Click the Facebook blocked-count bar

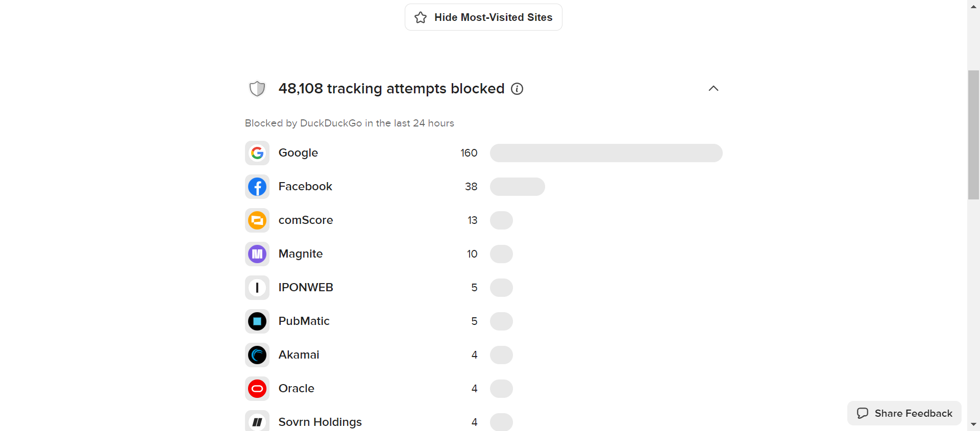tap(517, 187)
